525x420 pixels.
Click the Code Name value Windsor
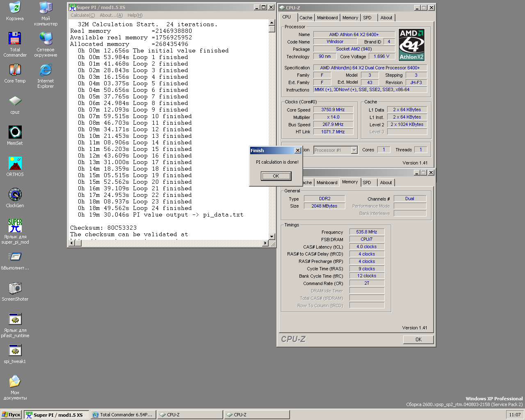click(x=335, y=41)
